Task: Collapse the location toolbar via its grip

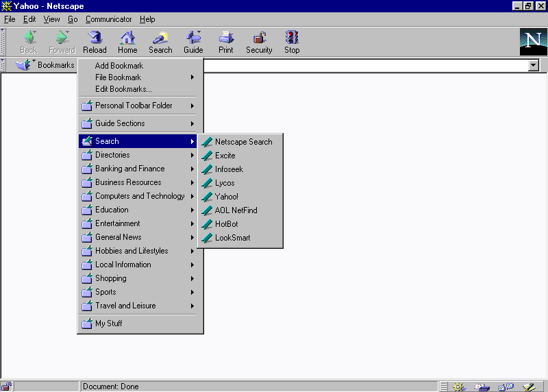Action: [3, 65]
